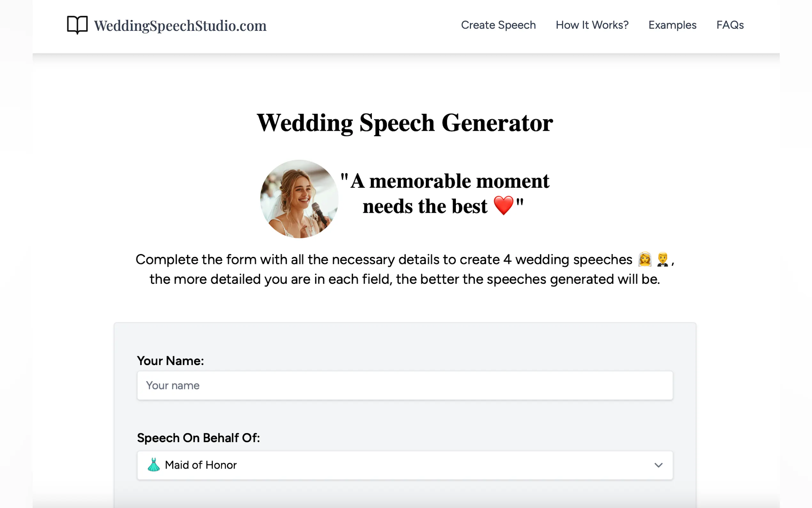
Task: Click the dropdown chevron arrow
Action: click(658, 465)
